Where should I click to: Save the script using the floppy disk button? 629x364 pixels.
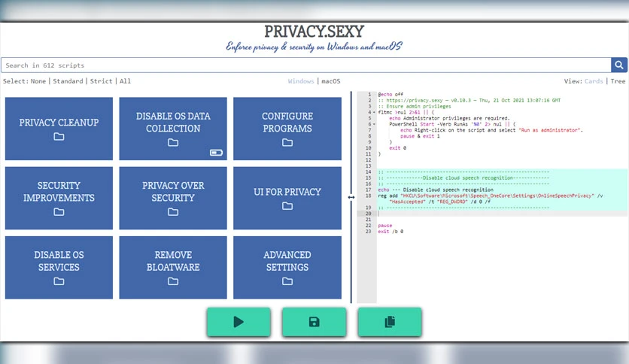pyautogui.click(x=314, y=322)
